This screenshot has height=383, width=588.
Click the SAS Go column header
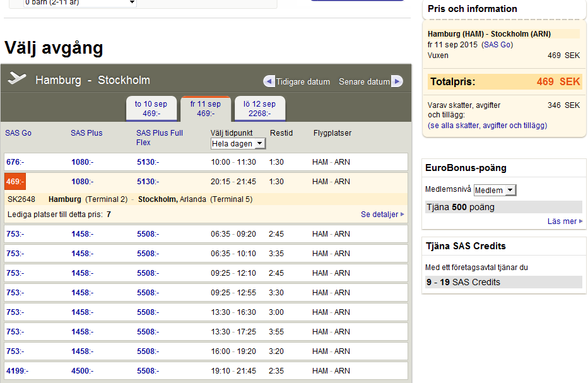(18, 133)
